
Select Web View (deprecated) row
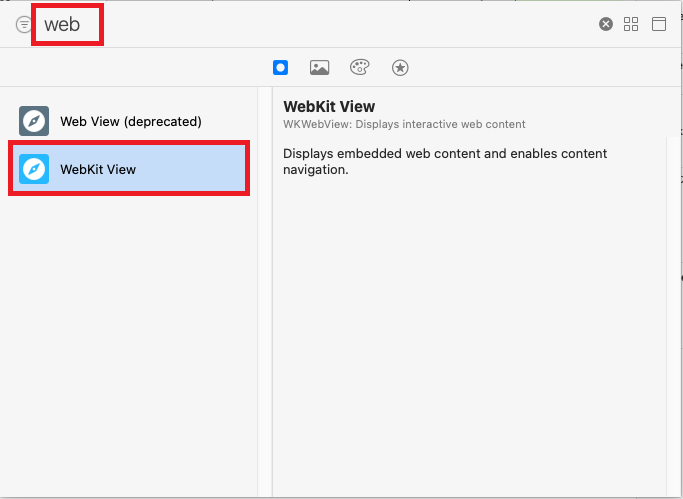click(x=129, y=121)
